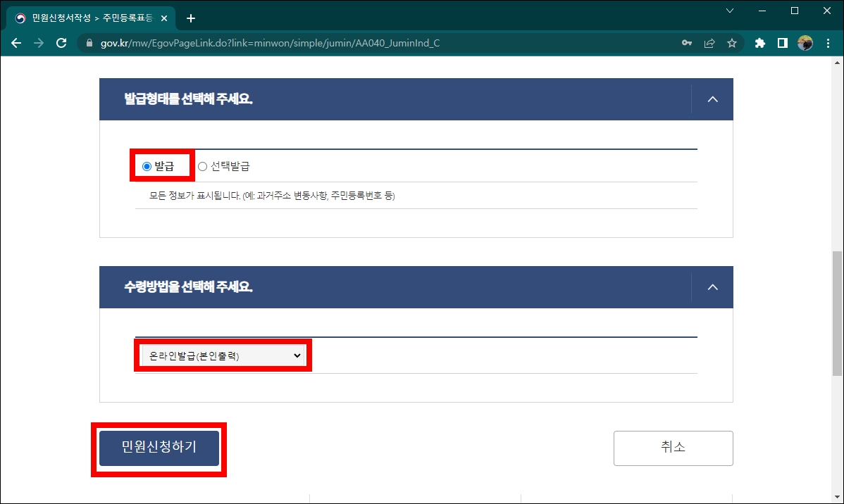Click the profile avatar icon
This screenshot has height=504, width=844.
click(x=804, y=42)
